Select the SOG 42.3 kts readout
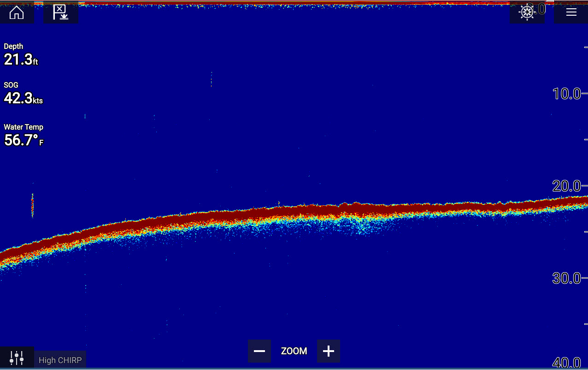Image resolution: width=588 pixels, height=370 pixels. [x=23, y=94]
